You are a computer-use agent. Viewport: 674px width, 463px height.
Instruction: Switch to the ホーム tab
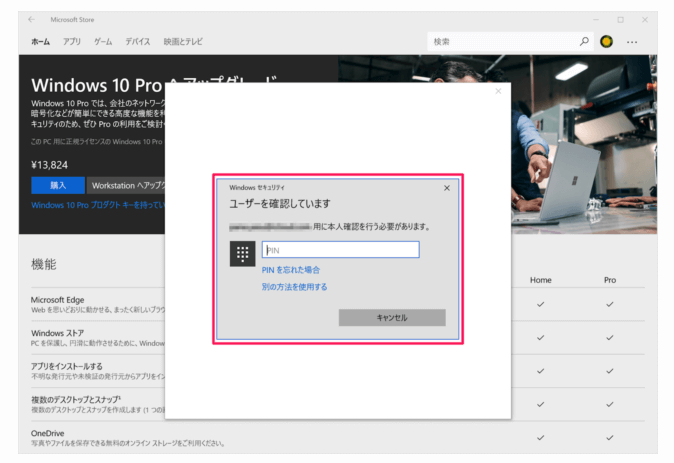pyautogui.click(x=40, y=42)
